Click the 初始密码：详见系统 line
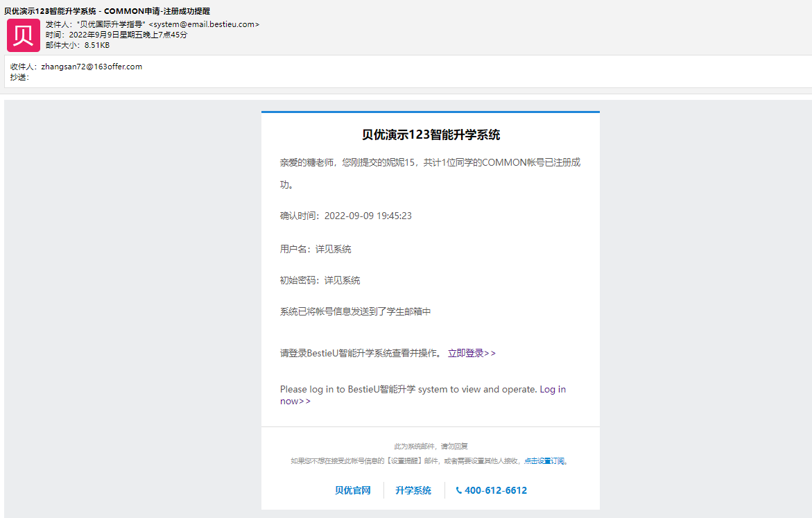This screenshot has height=518, width=812. click(320, 280)
